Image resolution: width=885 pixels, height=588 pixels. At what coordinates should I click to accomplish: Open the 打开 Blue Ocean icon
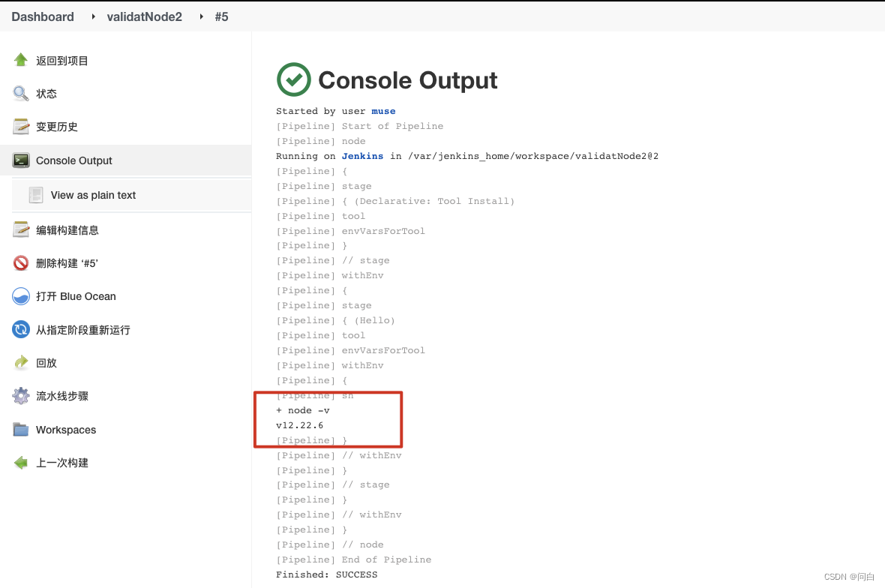tap(20, 296)
